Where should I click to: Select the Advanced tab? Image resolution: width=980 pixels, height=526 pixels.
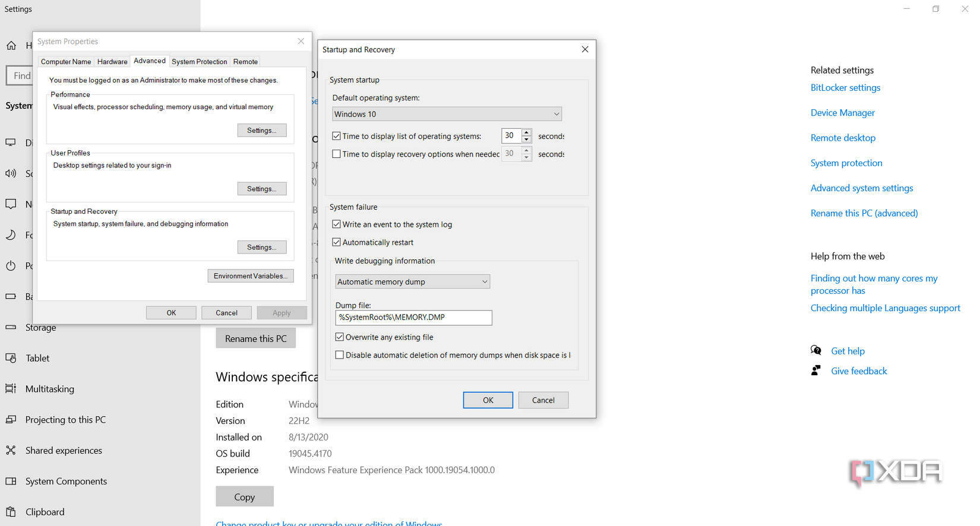tap(150, 61)
